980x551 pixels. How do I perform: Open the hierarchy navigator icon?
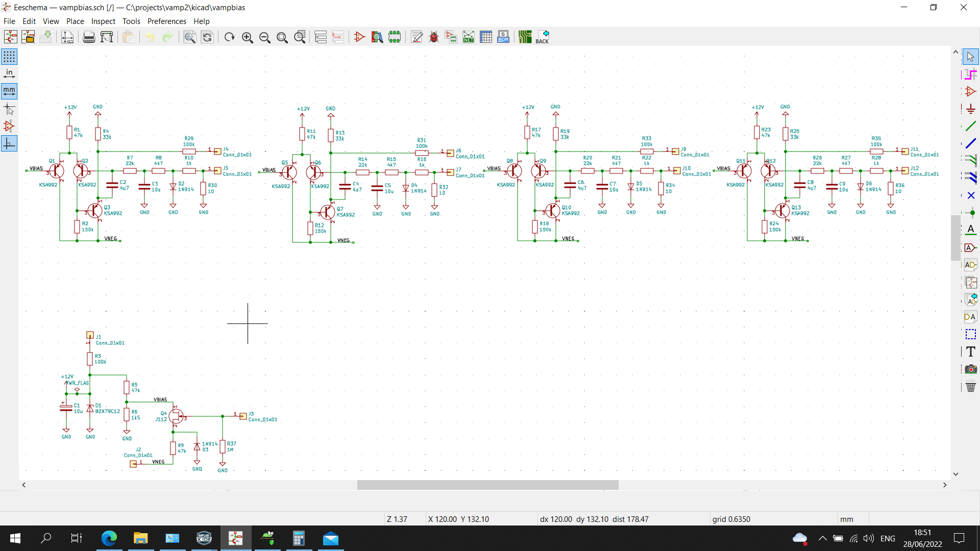click(321, 37)
